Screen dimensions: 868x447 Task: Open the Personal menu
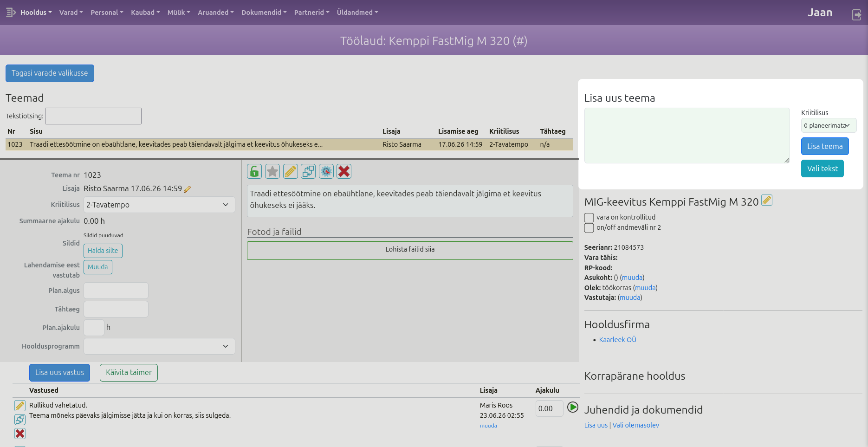[107, 13]
